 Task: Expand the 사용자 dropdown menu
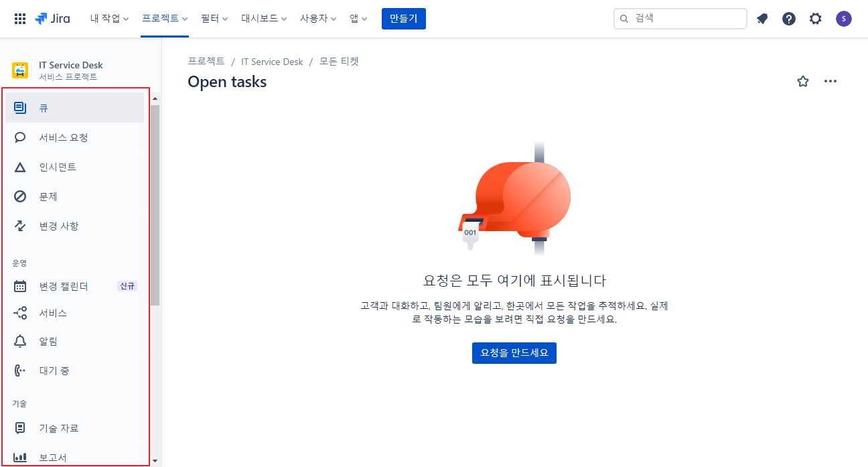coord(318,19)
